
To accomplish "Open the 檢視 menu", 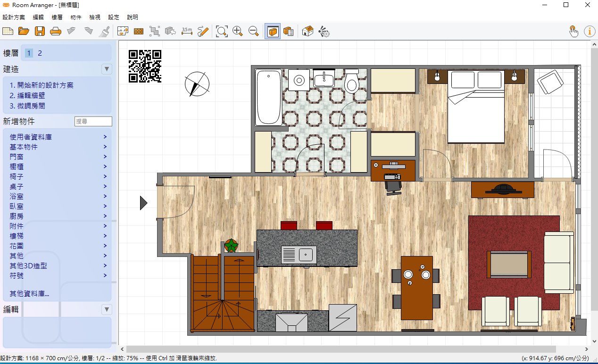I will [95, 17].
